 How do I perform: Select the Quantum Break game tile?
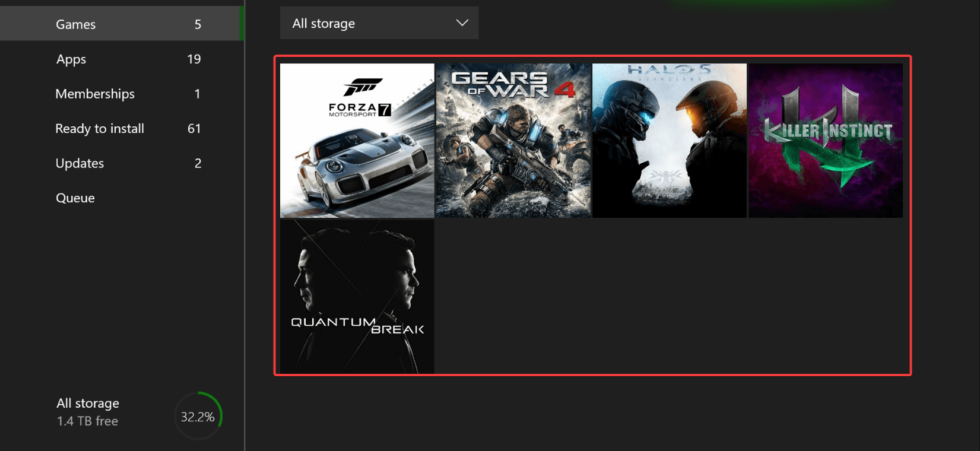click(x=357, y=297)
